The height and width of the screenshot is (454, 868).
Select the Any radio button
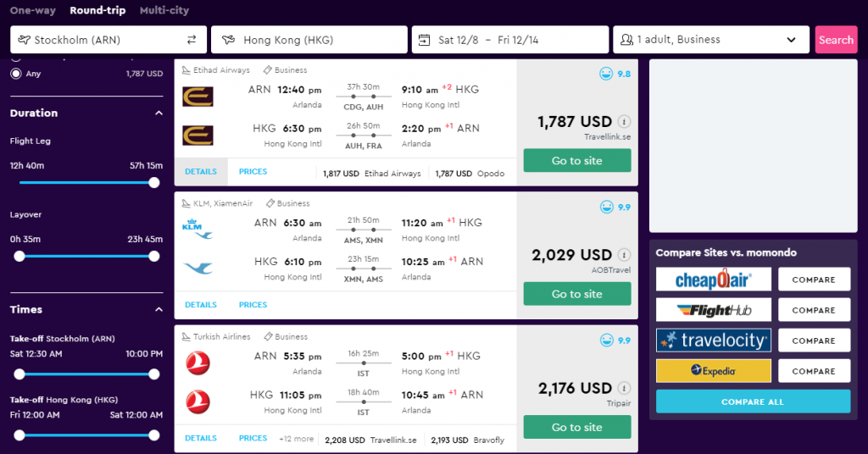pyautogui.click(x=16, y=74)
